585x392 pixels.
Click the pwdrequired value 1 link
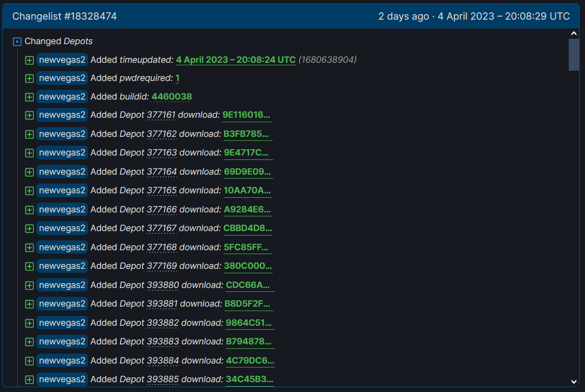[x=177, y=78]
